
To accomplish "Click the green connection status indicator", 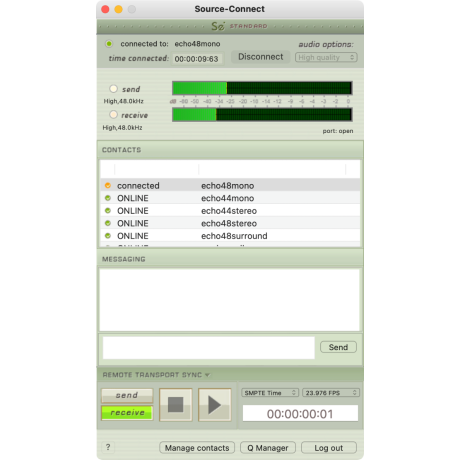I will pyautogui.click(x=109, y=44).
